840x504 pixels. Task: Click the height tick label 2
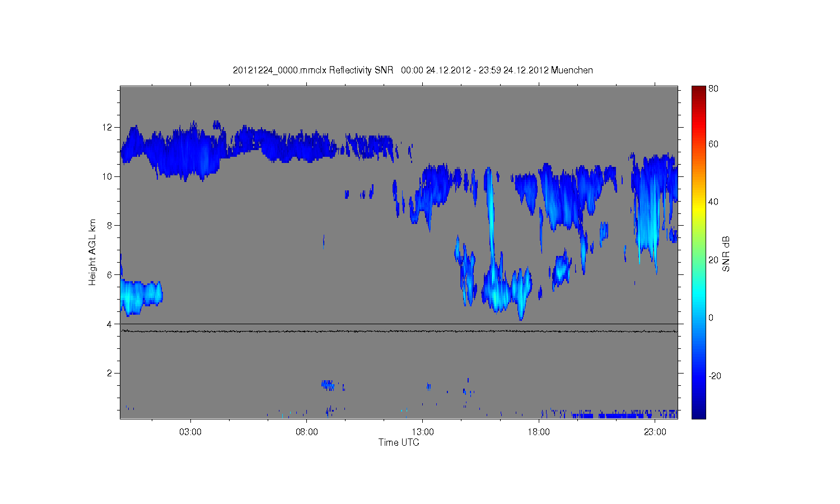[x=110, y=374]
